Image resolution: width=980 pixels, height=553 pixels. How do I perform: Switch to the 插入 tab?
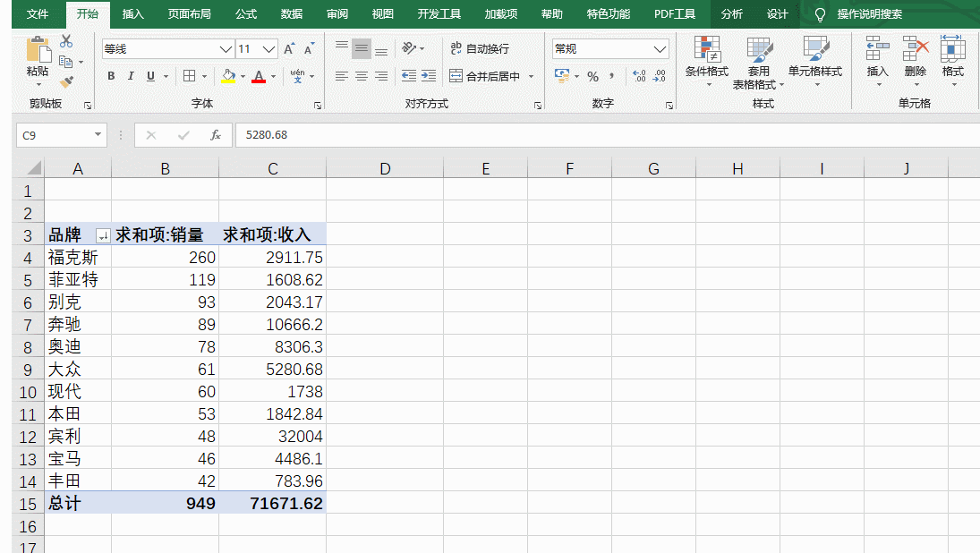coord(132,13)
